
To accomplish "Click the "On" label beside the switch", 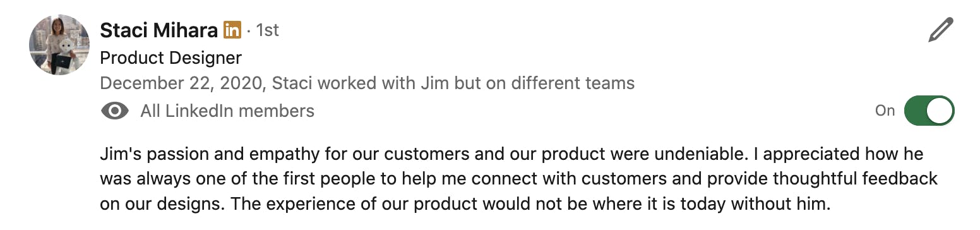I will tap(885, 111).
